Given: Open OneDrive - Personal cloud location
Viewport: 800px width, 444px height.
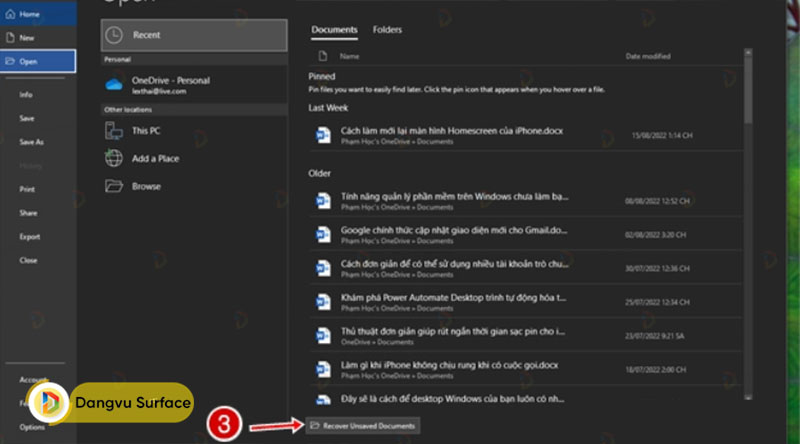Looking at the screenshot, I should 170,84.
